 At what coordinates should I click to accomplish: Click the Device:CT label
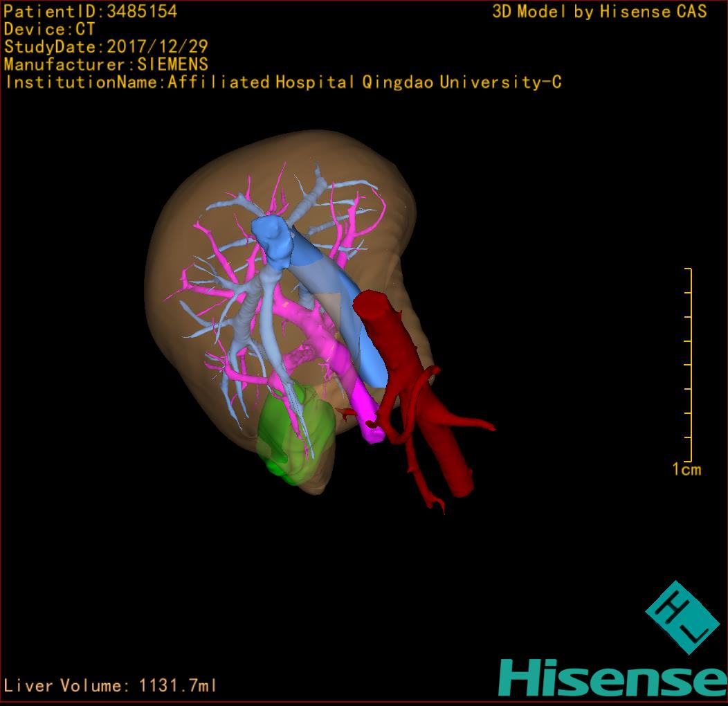49,29
